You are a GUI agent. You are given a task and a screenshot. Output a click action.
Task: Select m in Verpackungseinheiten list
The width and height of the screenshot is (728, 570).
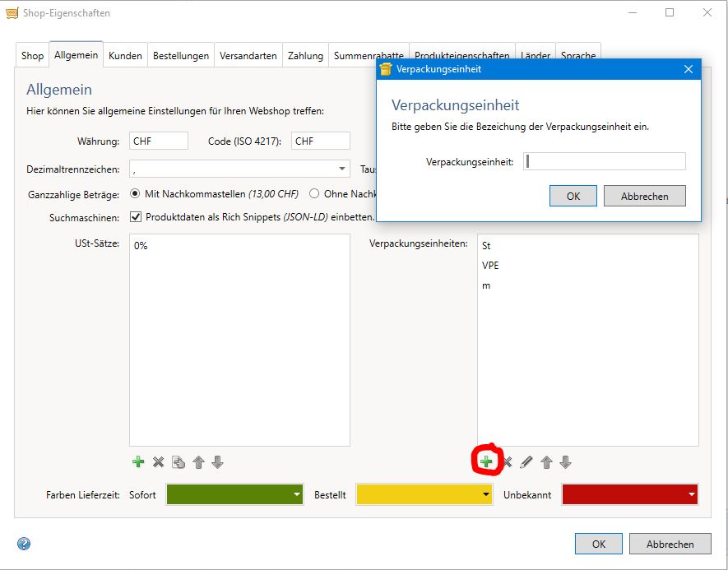pos(587,285)
